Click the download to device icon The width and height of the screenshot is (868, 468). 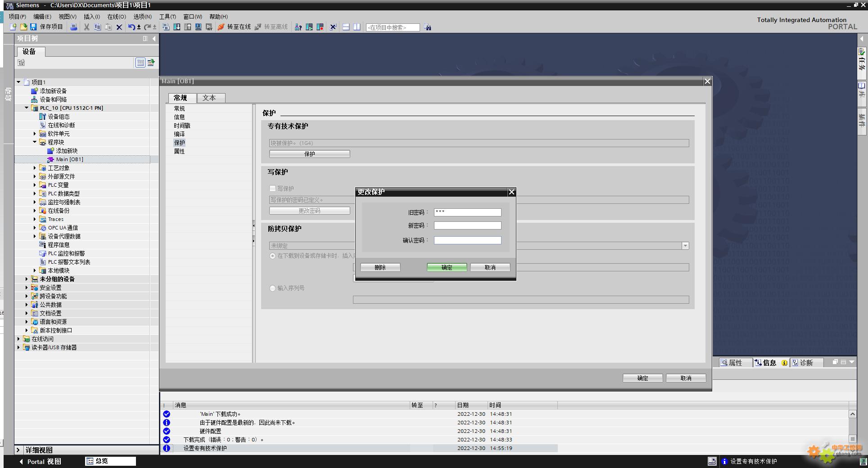(x=177, y=27)
